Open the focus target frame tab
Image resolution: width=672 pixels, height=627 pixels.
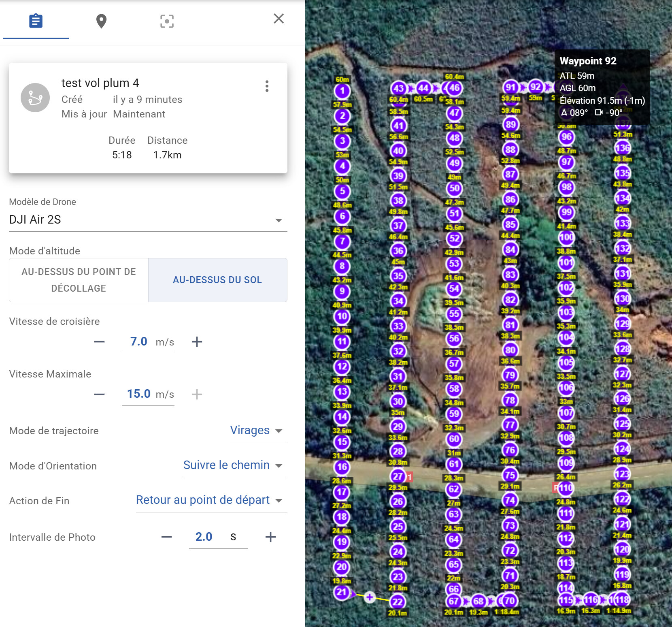pyautogui.click(x=167, y=21)
